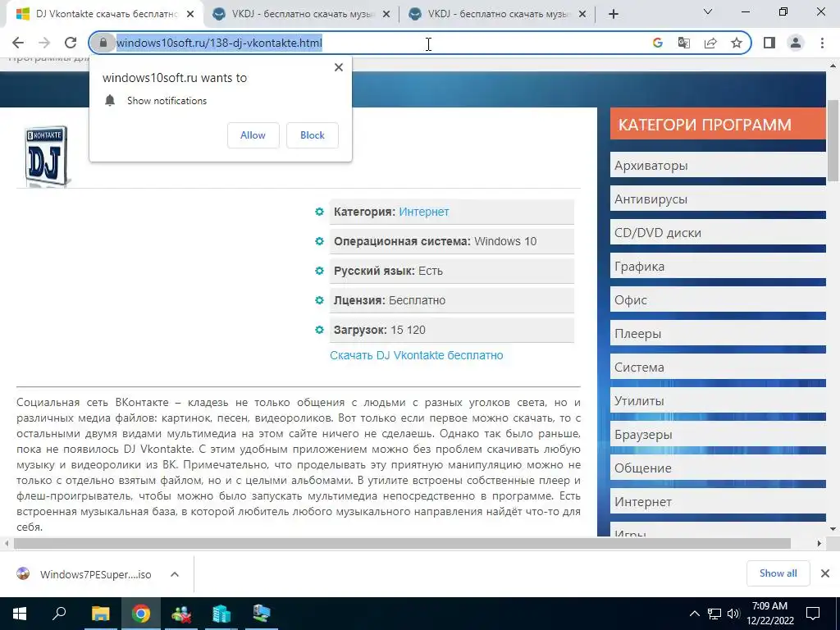Close the second VKDJ tab
The image size is (840, 630).
[x=386, y=15]
